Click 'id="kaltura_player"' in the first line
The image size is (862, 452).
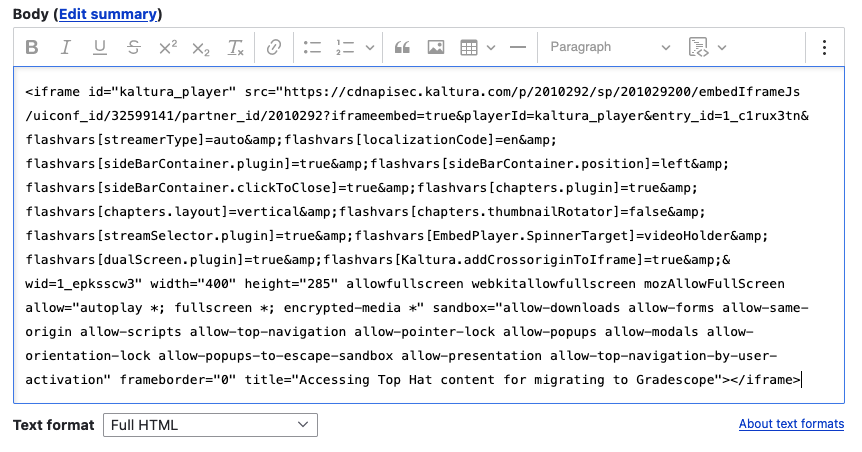click(162, 92)
